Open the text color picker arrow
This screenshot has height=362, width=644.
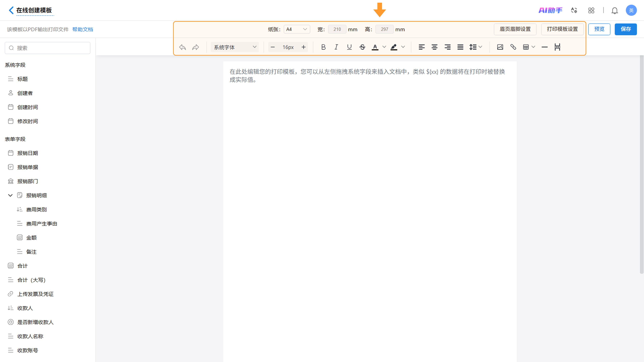(x=384, y=47)
